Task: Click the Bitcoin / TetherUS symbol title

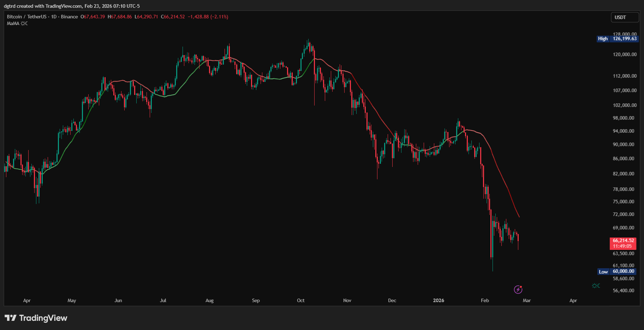Action: click(x=27, y=17)
